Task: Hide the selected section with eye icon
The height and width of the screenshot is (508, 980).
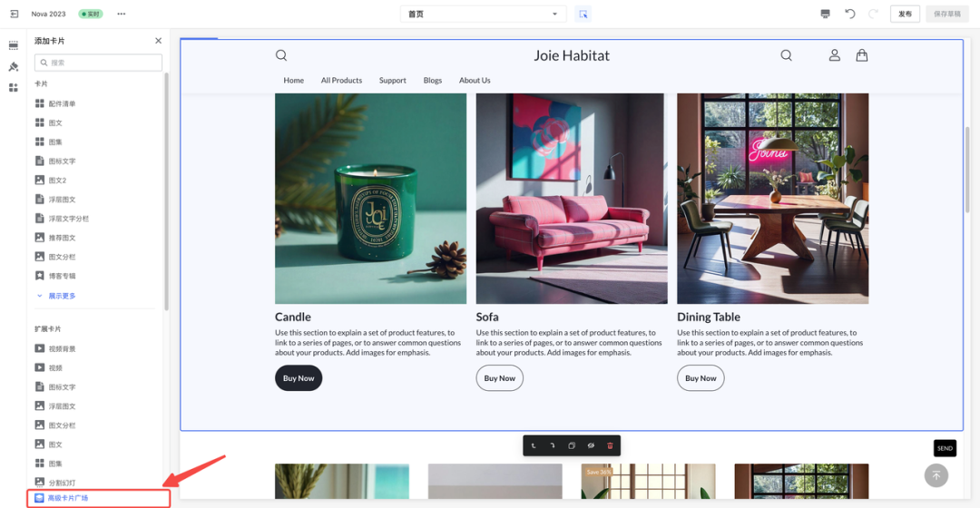Action: coord(591,445)
